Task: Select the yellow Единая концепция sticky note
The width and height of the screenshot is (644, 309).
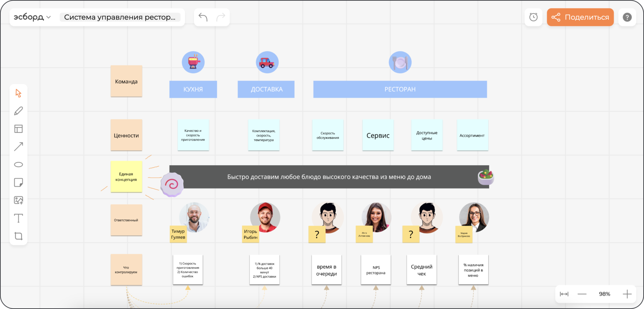Action: [127, 177]
